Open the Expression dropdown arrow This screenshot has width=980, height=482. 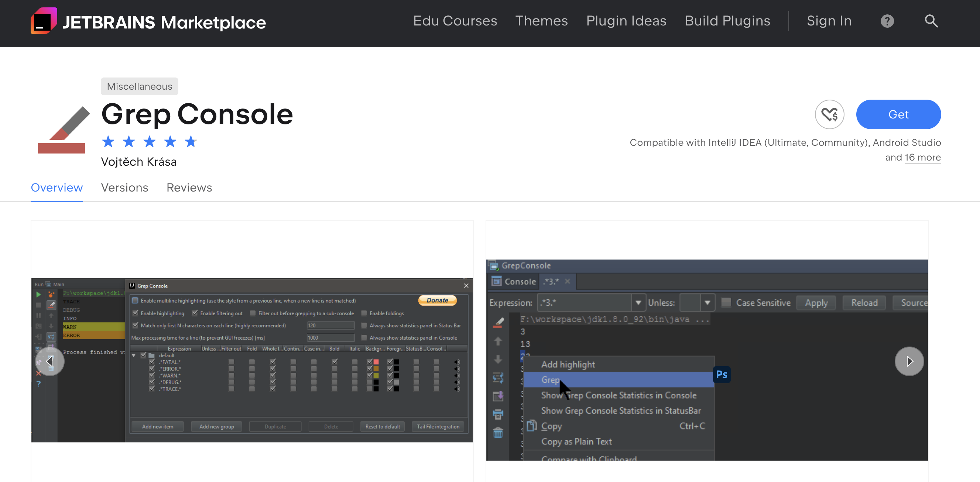click(x=638, y=303)
